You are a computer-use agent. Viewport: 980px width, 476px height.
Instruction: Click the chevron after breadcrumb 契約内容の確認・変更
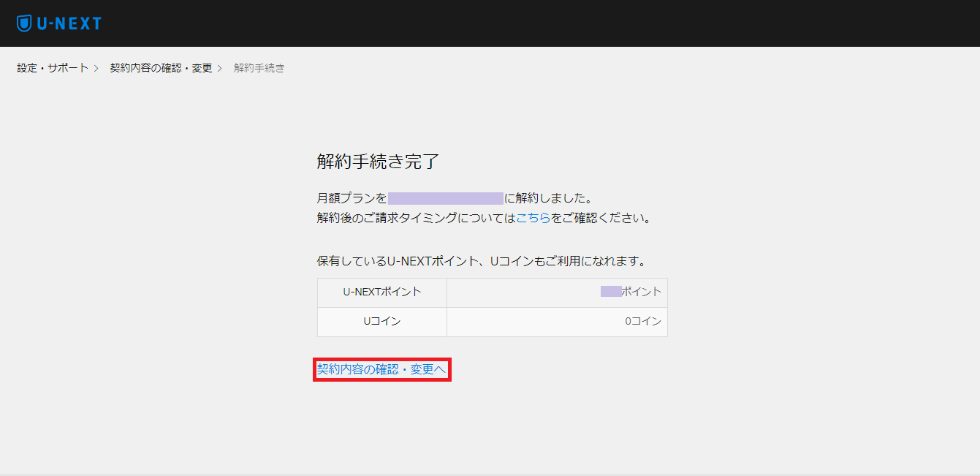pos(220,68)
